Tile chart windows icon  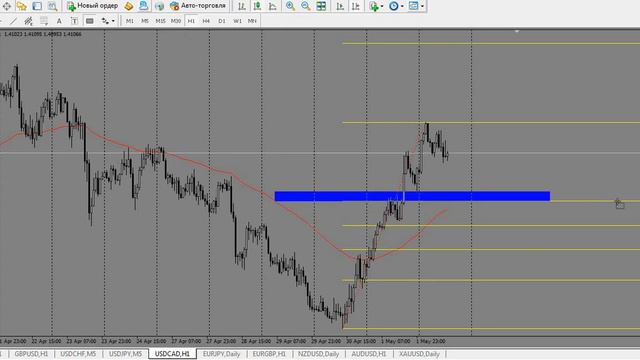point(321,6)
